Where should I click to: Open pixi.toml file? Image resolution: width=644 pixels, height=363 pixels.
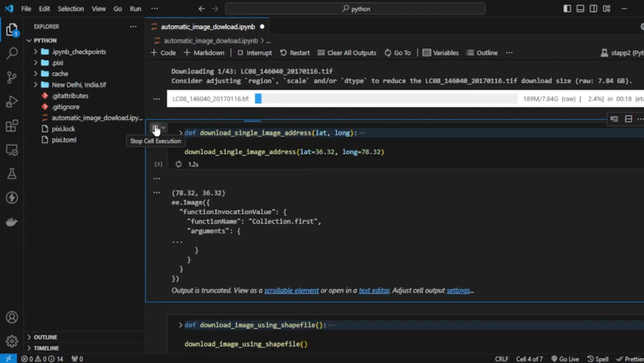(x=64, y=140)
